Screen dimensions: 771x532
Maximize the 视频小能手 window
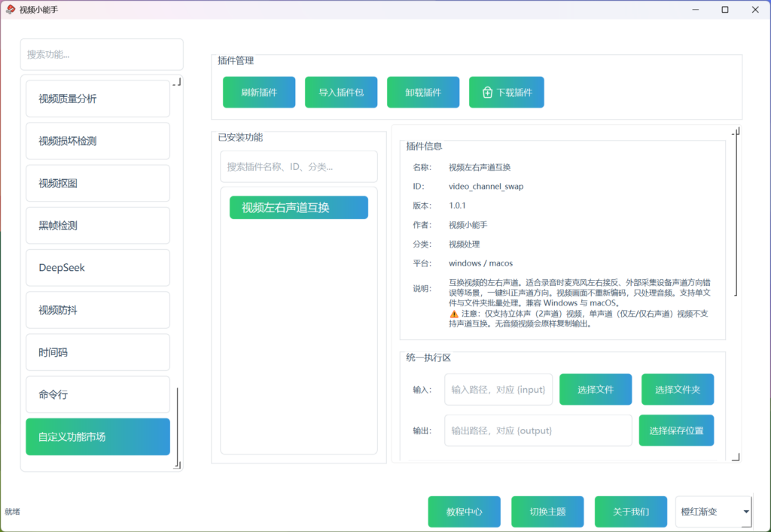(725, 9)
